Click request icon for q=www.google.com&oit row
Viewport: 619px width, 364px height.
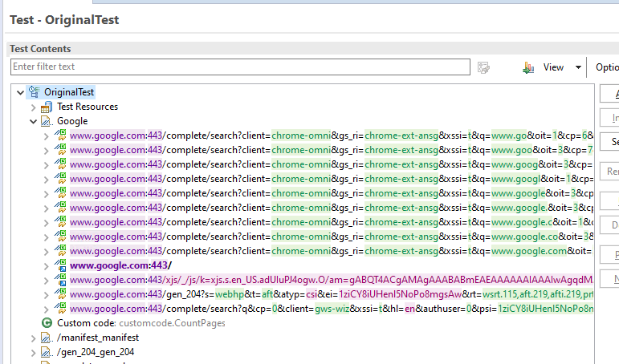coord(60,251)
